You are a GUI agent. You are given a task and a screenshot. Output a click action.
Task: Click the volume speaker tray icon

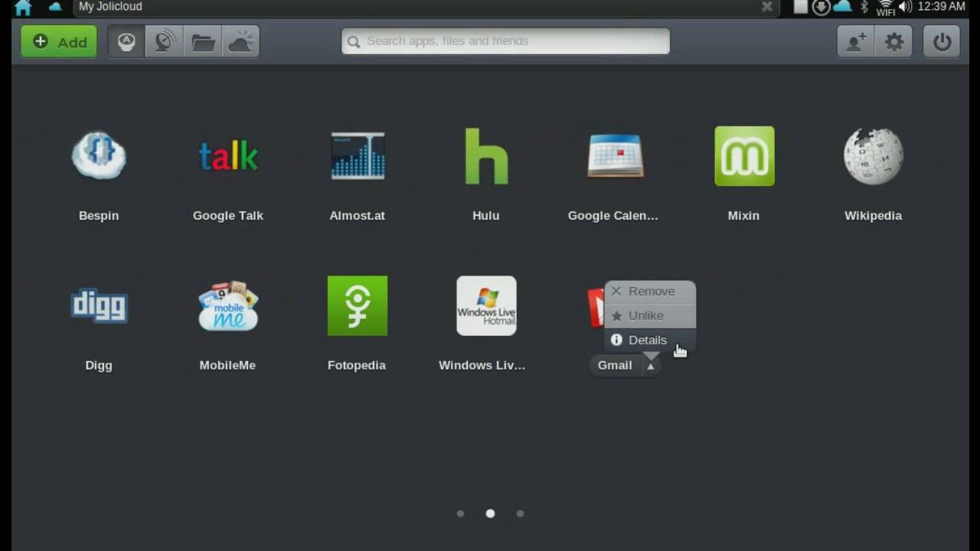click(906, 7)
